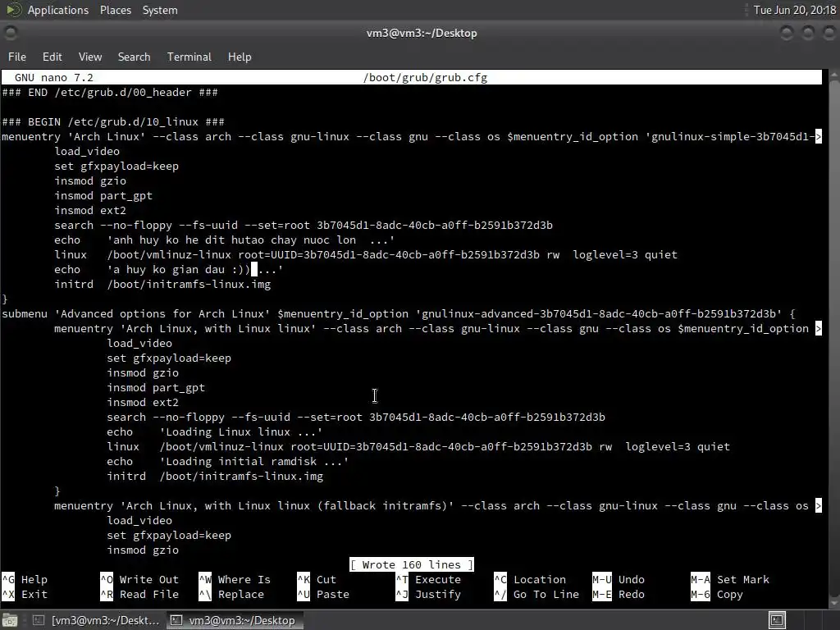840x630 pixels.
Task: Click the ^K Cut shortcut label
Action: 317,580
